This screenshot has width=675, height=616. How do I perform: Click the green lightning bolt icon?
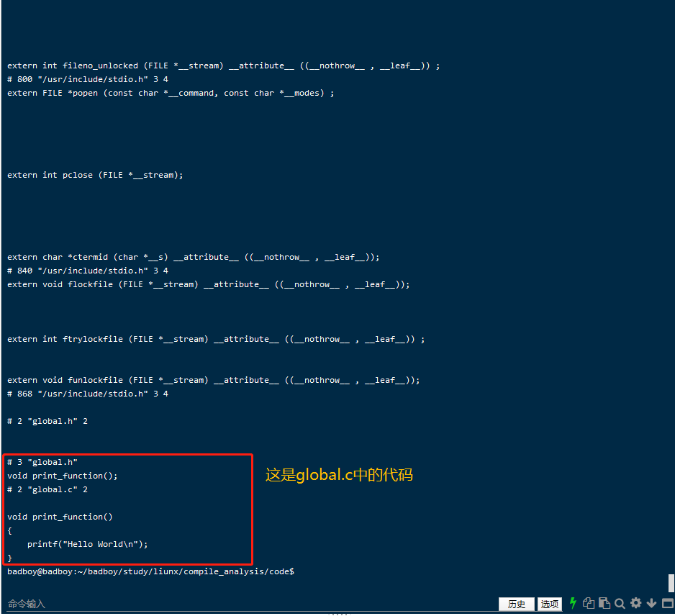click(573, 603)
